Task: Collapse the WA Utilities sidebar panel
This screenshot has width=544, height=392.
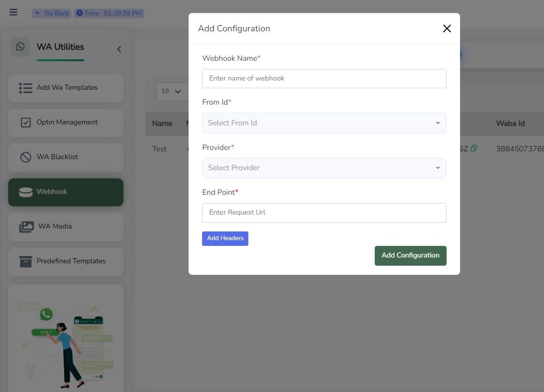Action: pyautogui.click(x=119, y=49)
